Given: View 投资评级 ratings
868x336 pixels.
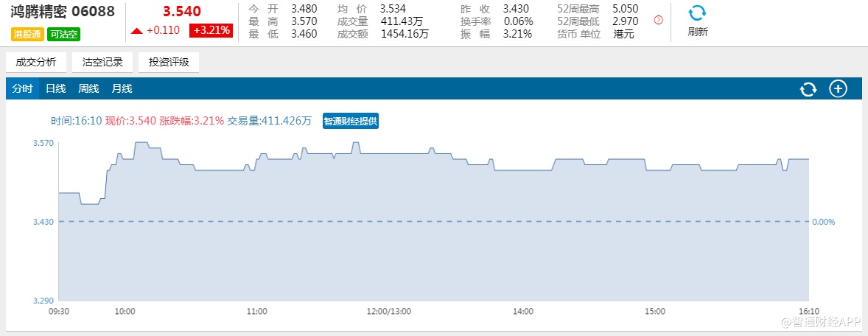Looking at the screenshot, I should tap(169, 63).
